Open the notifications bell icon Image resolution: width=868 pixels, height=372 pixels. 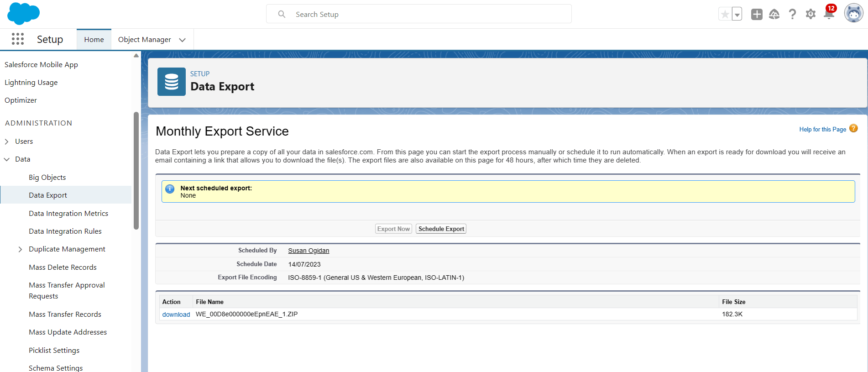[x=829, y=14]
